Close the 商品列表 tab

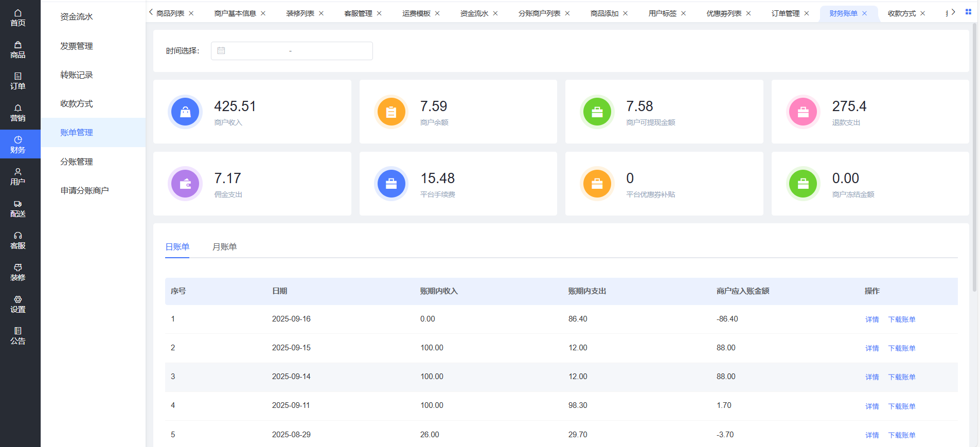click(191, 13)
